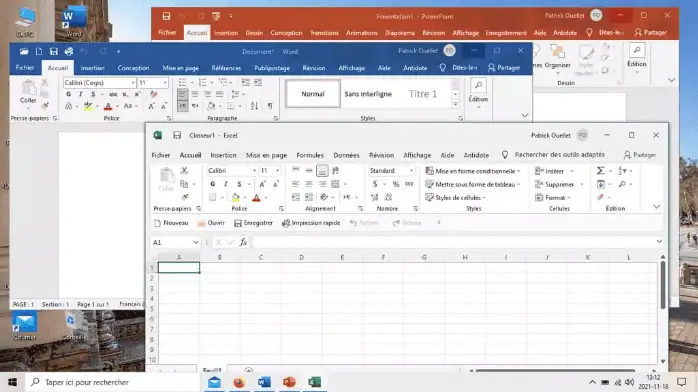Click decrease indent icon in Excel
This screenshot has height=392, width=698.
click(x=296, y=197)
